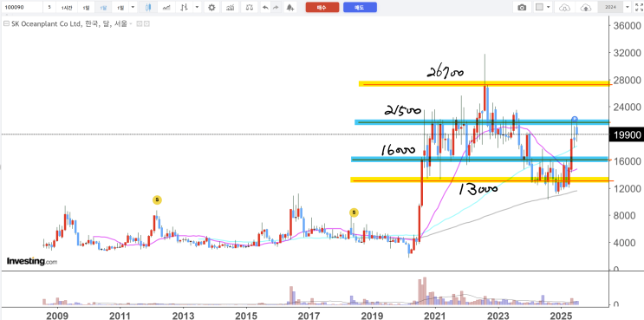Take a chart snapshot with camera icon

tap(522, 8)
